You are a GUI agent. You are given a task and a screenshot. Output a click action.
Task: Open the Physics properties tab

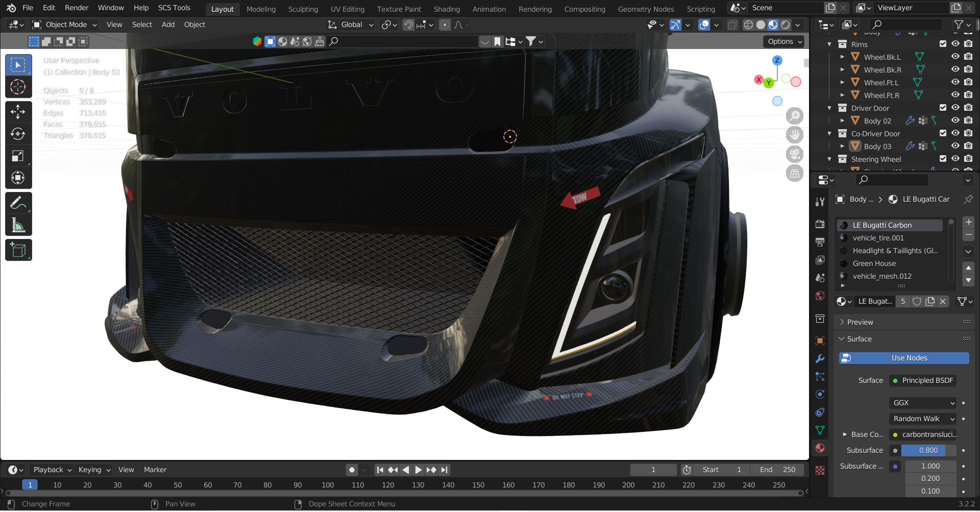820,395
